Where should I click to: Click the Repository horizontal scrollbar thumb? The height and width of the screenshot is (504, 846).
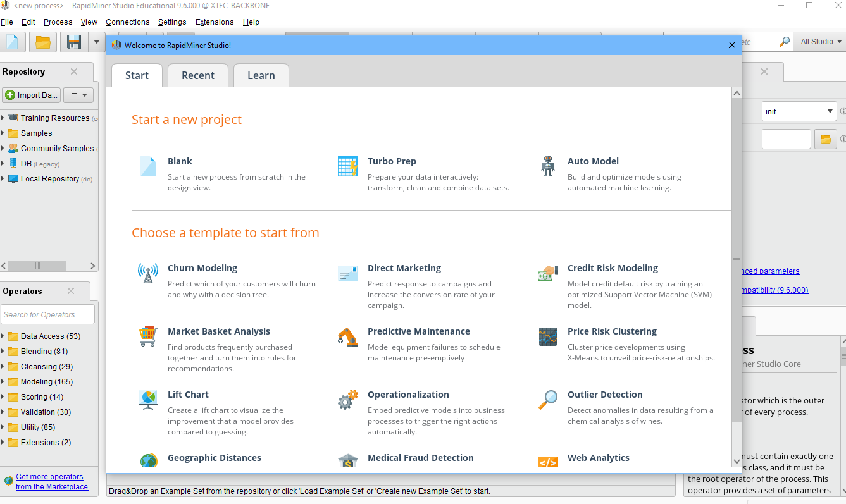pos(37,266)
